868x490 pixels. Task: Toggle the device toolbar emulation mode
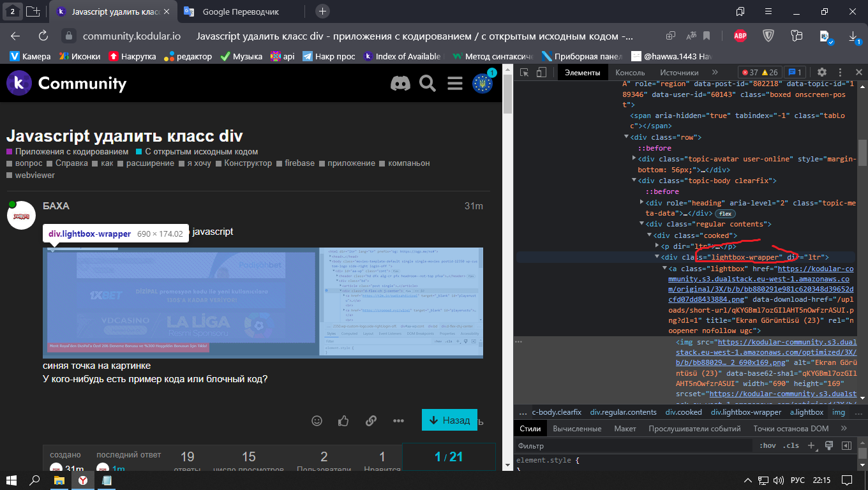pyautogui.click(x=541, y=73)
